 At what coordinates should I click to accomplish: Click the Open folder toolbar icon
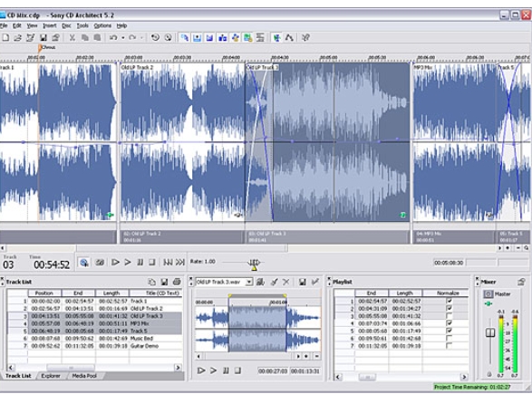(17, 38)
